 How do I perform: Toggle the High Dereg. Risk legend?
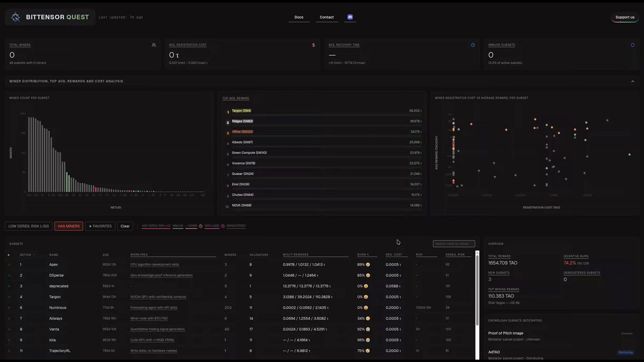pos(156,226)
